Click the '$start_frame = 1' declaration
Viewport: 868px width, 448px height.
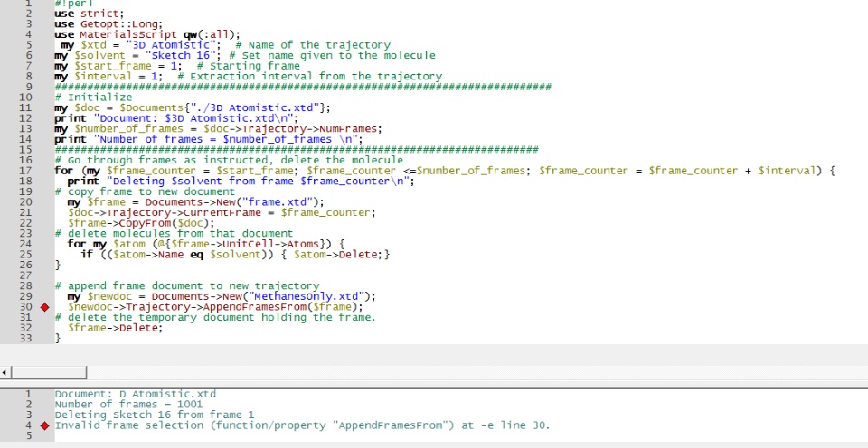118,66
